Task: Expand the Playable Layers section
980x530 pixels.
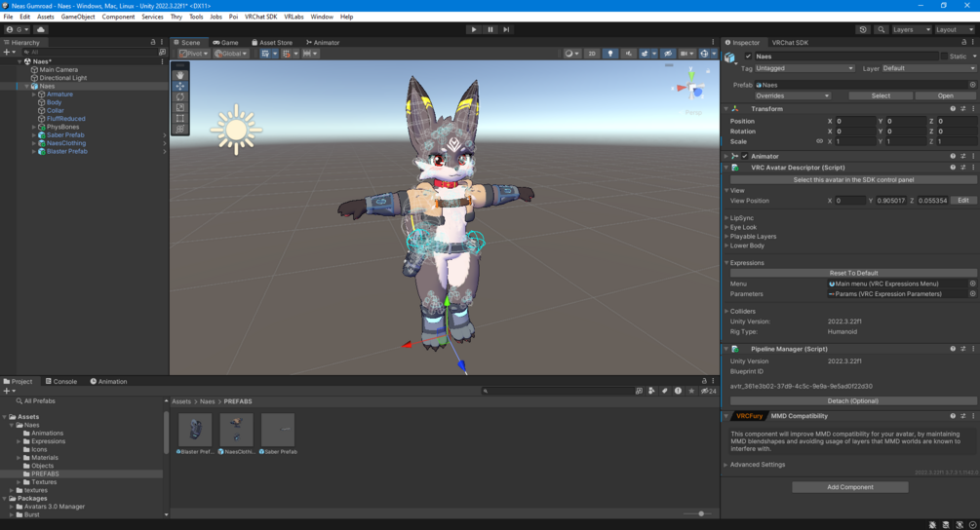Action: click(x=726, y=237)
